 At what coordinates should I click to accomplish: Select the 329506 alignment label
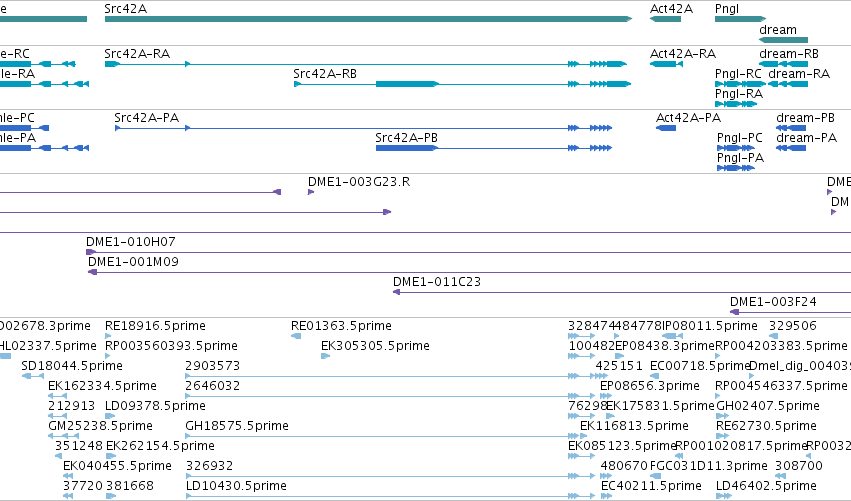[x=792, y=326]
